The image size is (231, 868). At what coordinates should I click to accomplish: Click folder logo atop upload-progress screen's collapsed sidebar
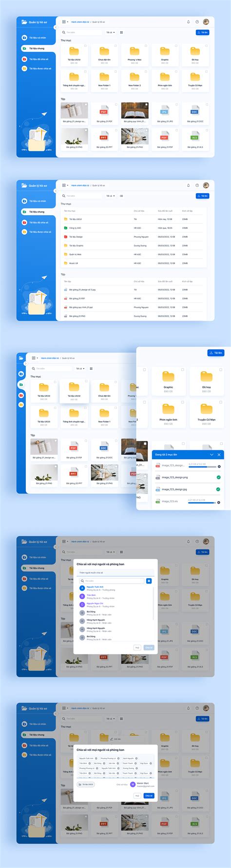point(21,358)
